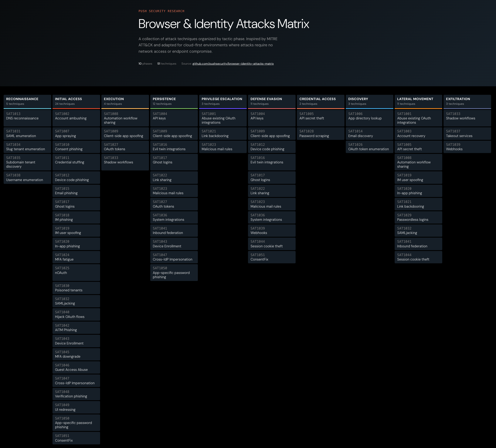Select Webhooks card under Defense Evasion
496x448 pixels.
coord(272,231)
